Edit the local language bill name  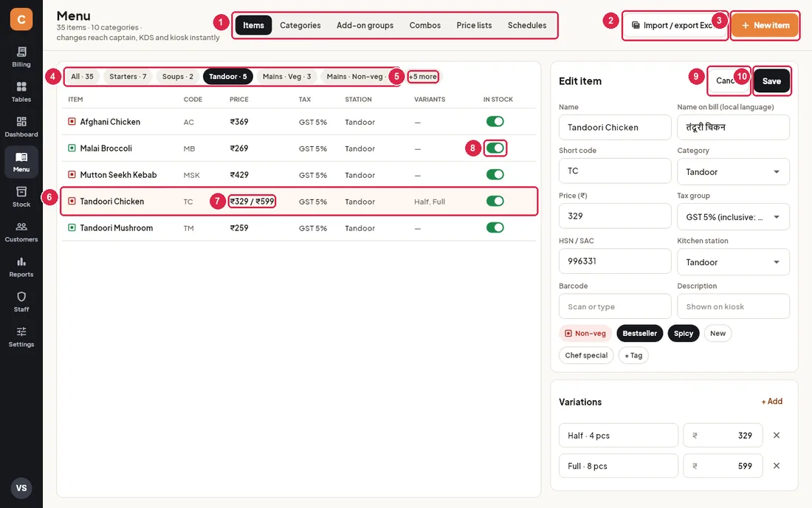(733, 128)
